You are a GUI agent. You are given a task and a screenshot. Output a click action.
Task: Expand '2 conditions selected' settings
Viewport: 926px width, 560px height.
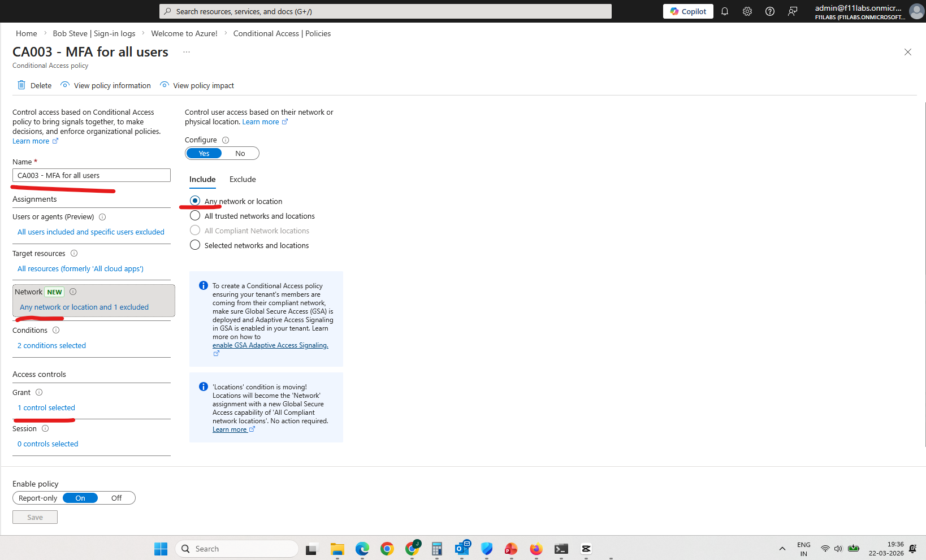pyautogui.click(x=51, y=346)
